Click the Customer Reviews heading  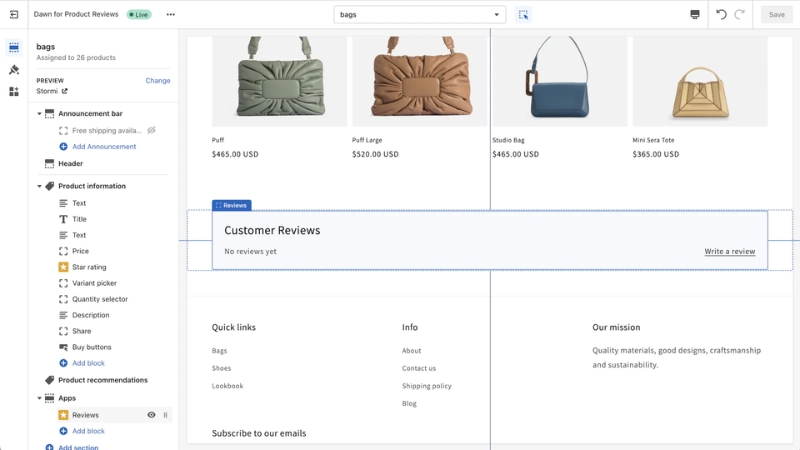pos(272,230)
